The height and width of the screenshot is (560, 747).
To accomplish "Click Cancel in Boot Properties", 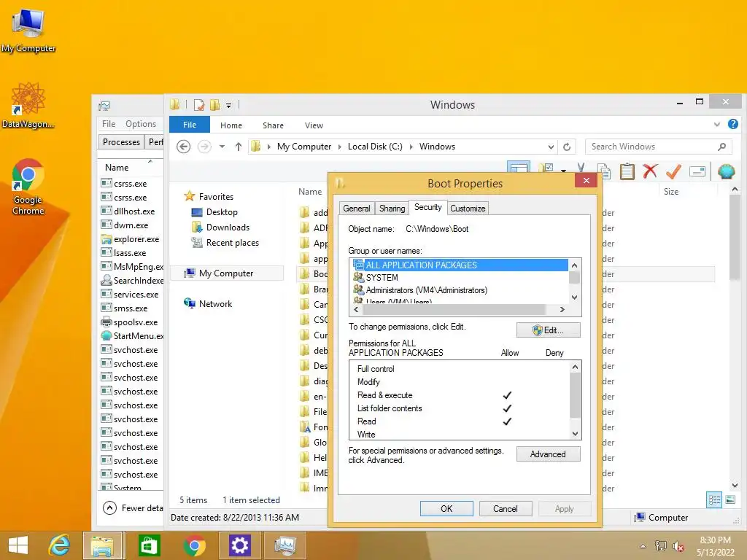I will tap(506, 508).
